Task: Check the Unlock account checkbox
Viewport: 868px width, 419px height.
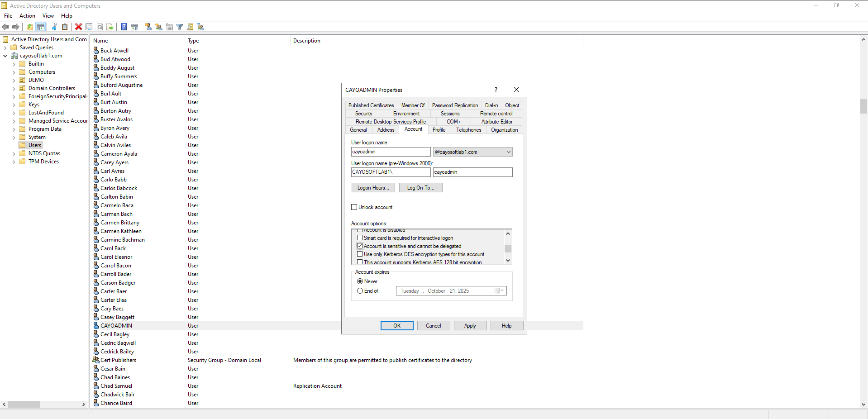Action: point(354,207)
